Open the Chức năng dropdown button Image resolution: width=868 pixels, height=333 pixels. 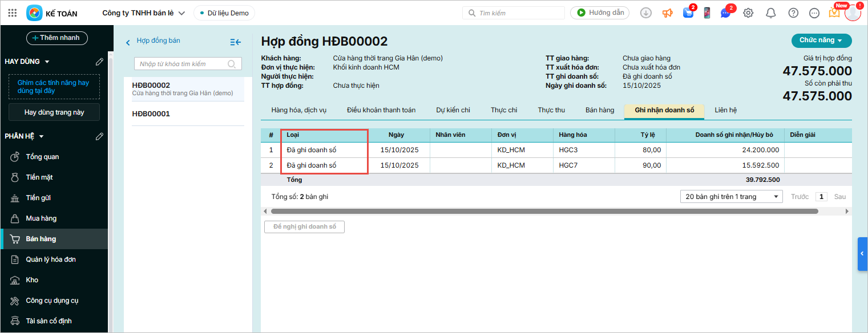tap(821, 40)
